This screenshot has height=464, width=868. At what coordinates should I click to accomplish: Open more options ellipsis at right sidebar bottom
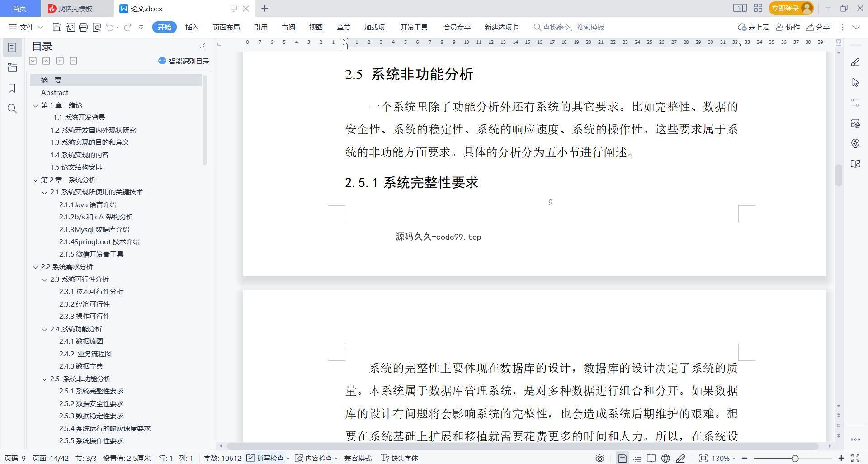point(855,439)
